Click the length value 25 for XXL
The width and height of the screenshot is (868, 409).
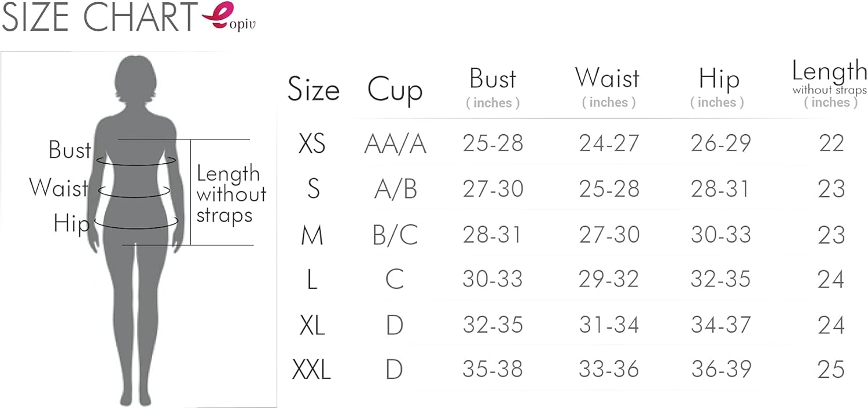tap(831, 369)
